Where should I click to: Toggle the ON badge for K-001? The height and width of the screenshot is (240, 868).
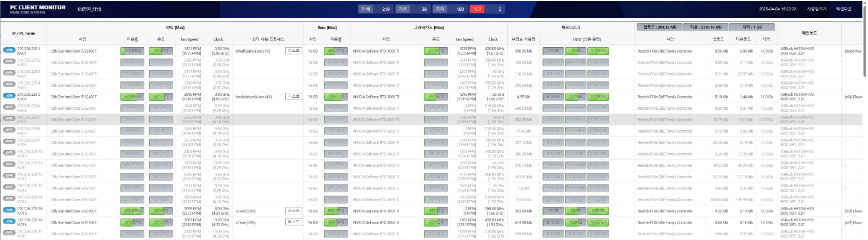click(x=9, y=50)
